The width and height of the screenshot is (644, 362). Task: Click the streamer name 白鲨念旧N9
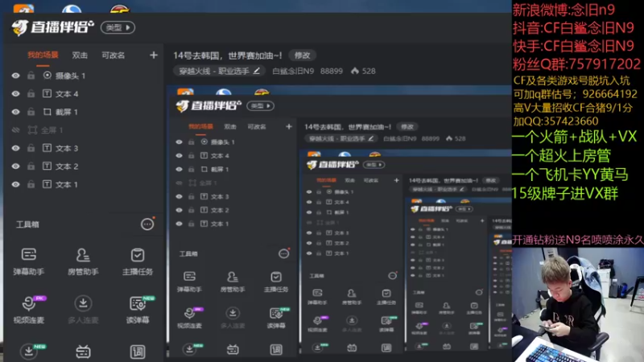(293, 71)
